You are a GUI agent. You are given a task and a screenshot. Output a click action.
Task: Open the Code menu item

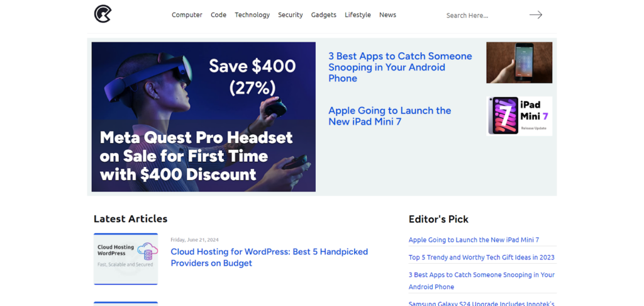click(218, 15)
